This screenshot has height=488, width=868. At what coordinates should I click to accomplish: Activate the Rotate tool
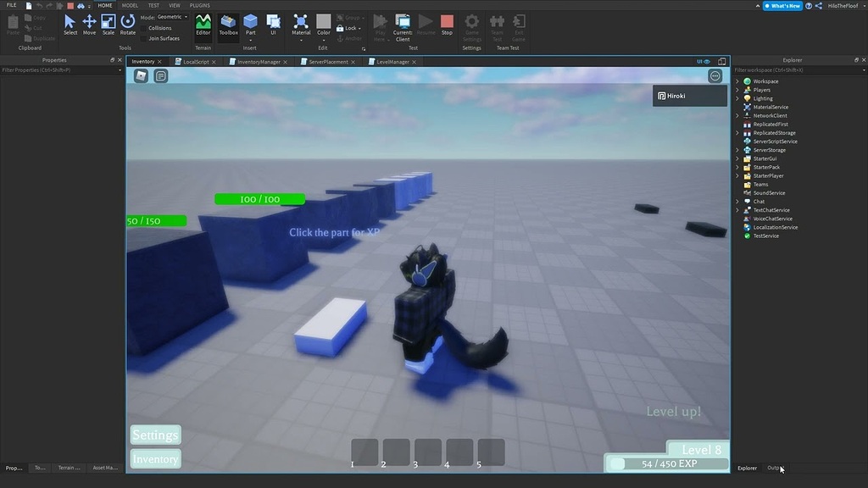[x=128, y=23]
